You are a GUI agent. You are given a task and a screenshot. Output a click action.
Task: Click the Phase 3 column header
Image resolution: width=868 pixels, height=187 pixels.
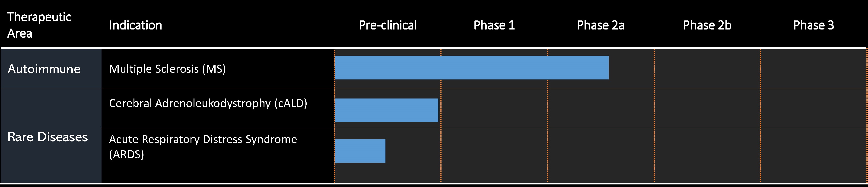point(813,25)
